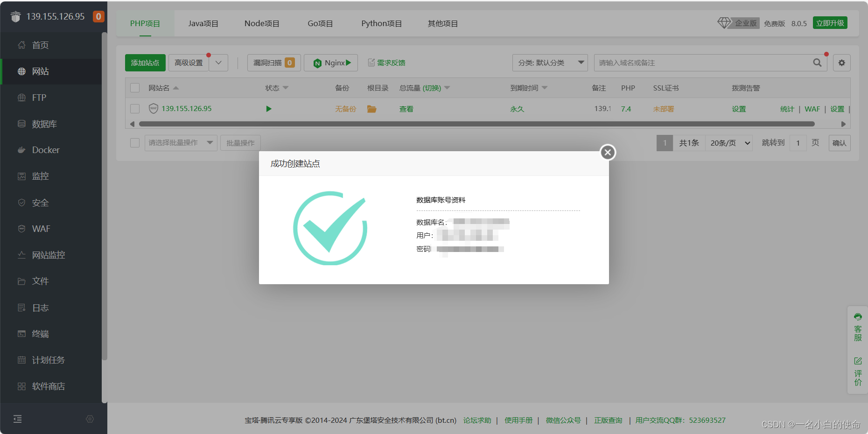Close the 成功创建站点 dialog

tap(608, 152)
